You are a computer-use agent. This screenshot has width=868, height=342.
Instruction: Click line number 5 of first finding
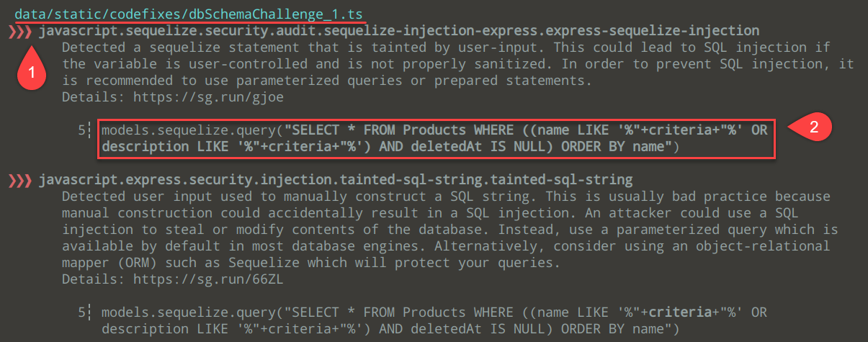click(82, 131)
